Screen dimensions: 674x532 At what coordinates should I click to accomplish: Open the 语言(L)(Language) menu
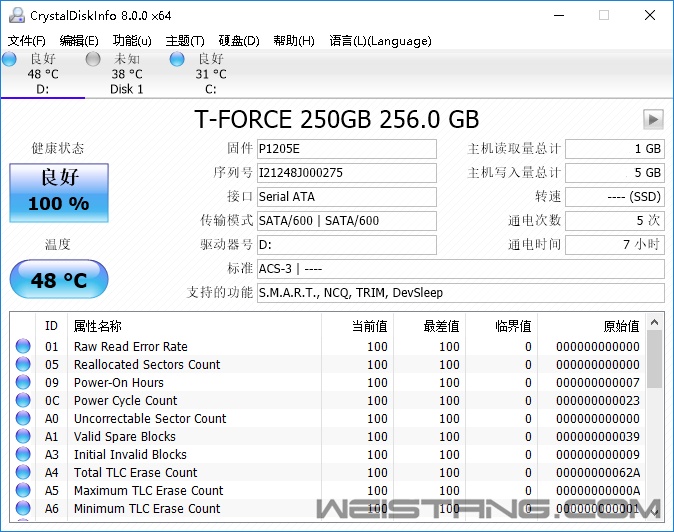[380, 41]
